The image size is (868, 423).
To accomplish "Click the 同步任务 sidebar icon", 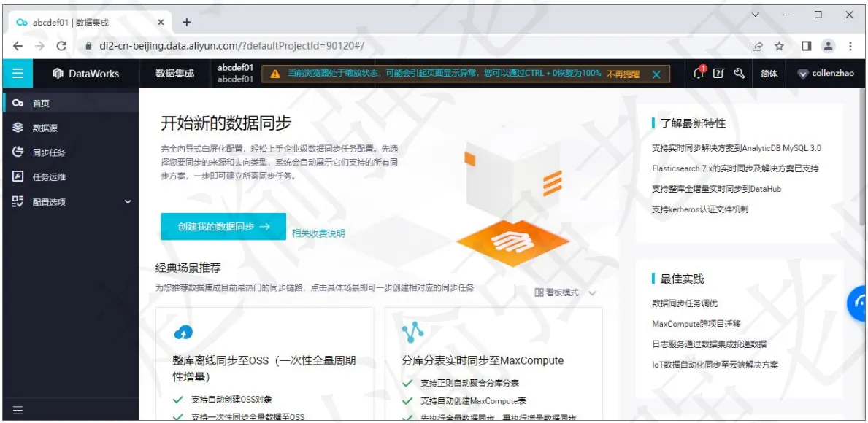I will pyautogui.click(x=18, y=152).
